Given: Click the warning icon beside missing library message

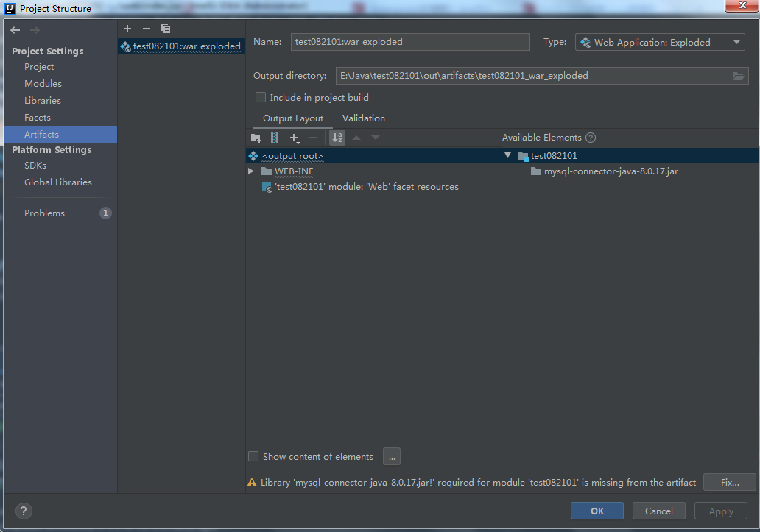Looking at the screenshot, I should click(x=252, y=483).
